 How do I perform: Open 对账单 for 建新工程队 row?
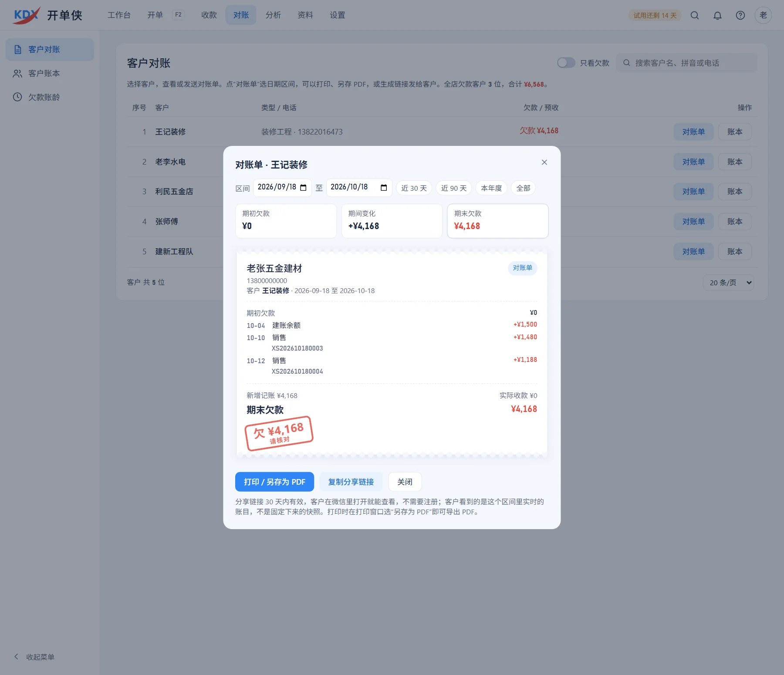tap(693, 251)
